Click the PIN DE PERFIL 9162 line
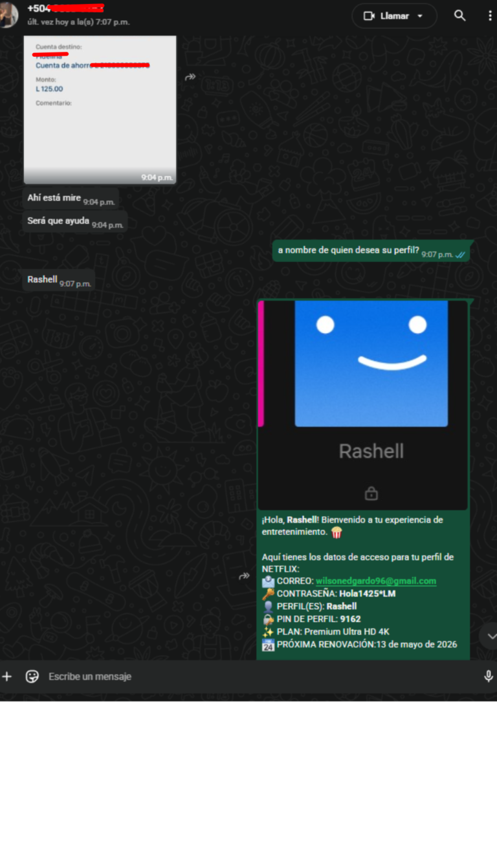 coord(311,619)
